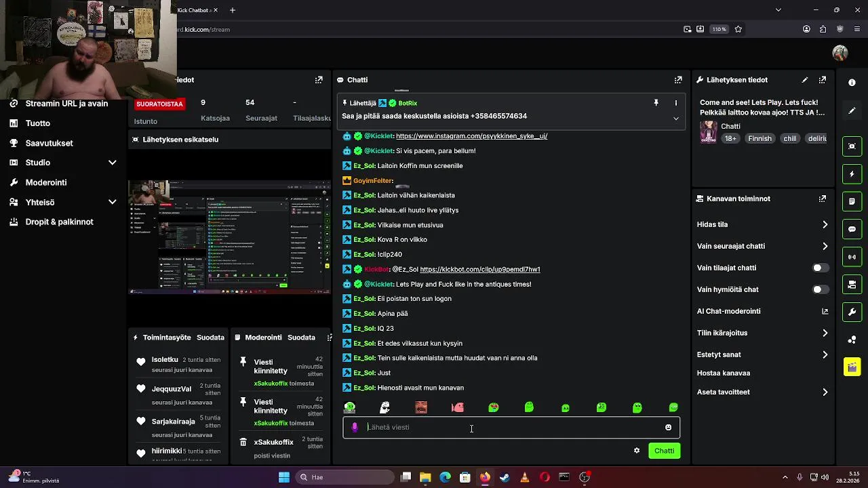Open the emoji picker smiley icon
This screenshot has width=868, height=488.
[668, 427]
